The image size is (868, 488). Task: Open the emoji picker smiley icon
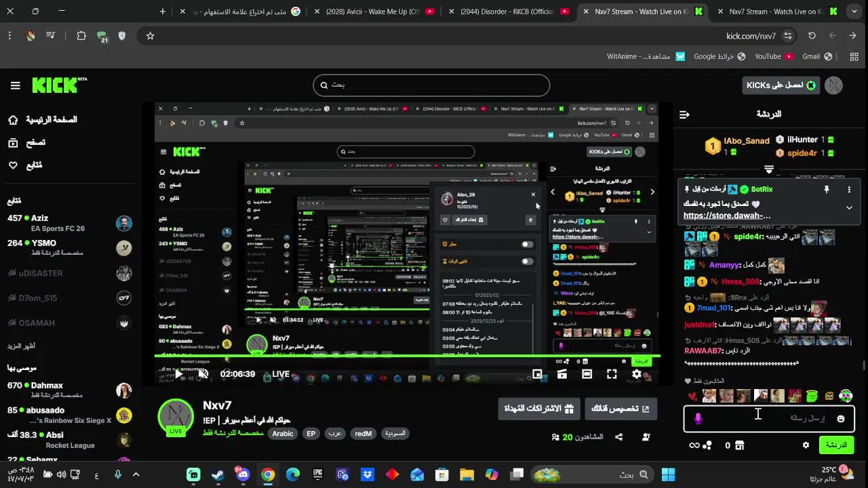[841, 419]
